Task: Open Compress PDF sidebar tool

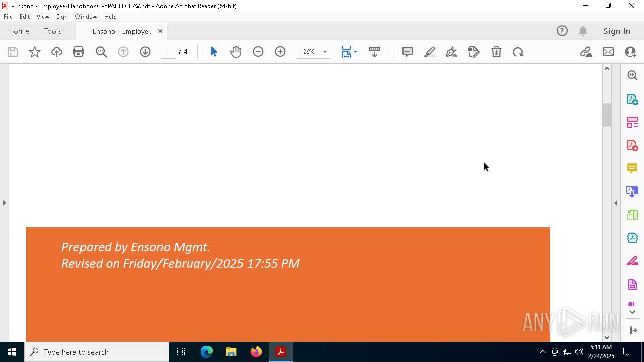Action: [632, 238]
